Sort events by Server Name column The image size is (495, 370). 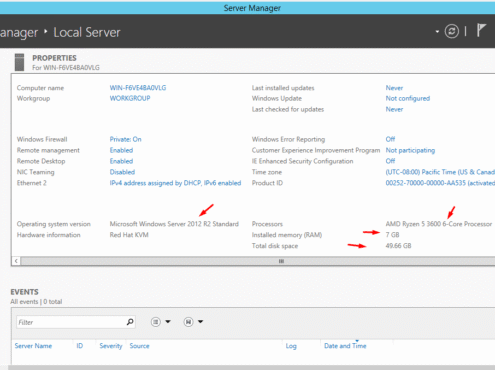[33, 346]
